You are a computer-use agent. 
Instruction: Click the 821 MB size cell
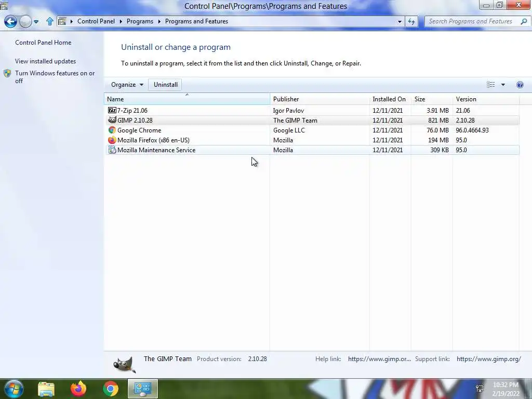tap(438, 121)
